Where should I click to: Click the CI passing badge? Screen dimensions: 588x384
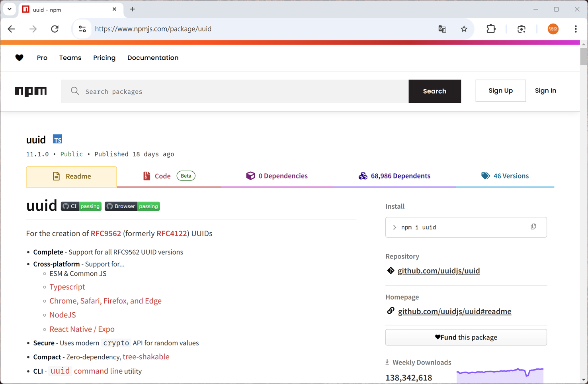(x=81, y=206)
